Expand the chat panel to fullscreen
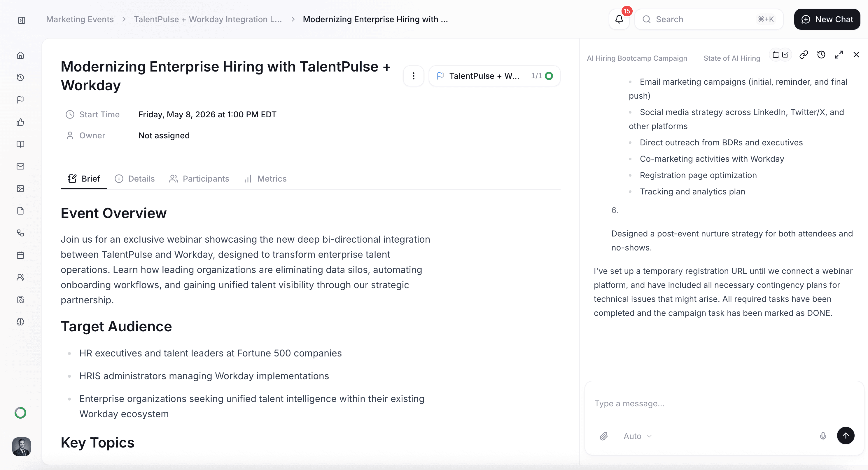The height and width of the screenshot is (470, 868). click(839, 55)
